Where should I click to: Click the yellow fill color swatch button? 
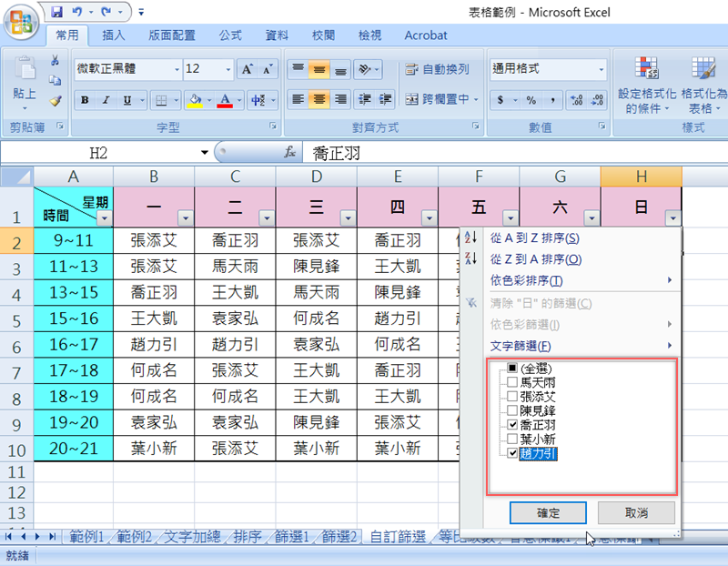[x=194, y=100]
